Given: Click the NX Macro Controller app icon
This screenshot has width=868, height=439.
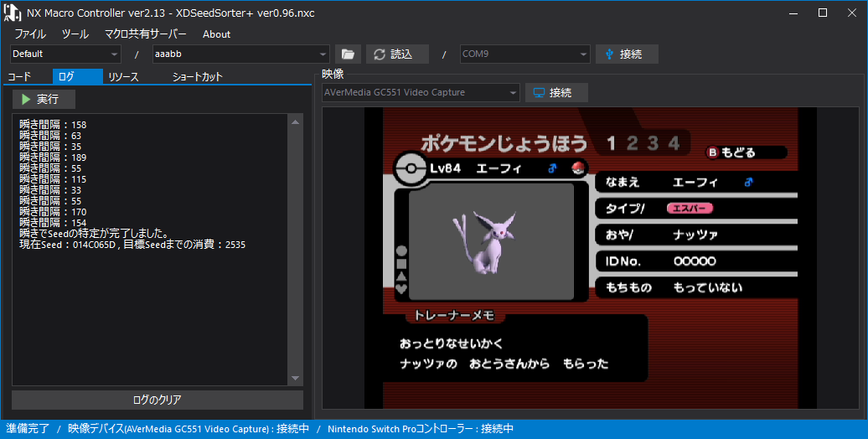Looking at the screenshot, I should click(13, 13).
